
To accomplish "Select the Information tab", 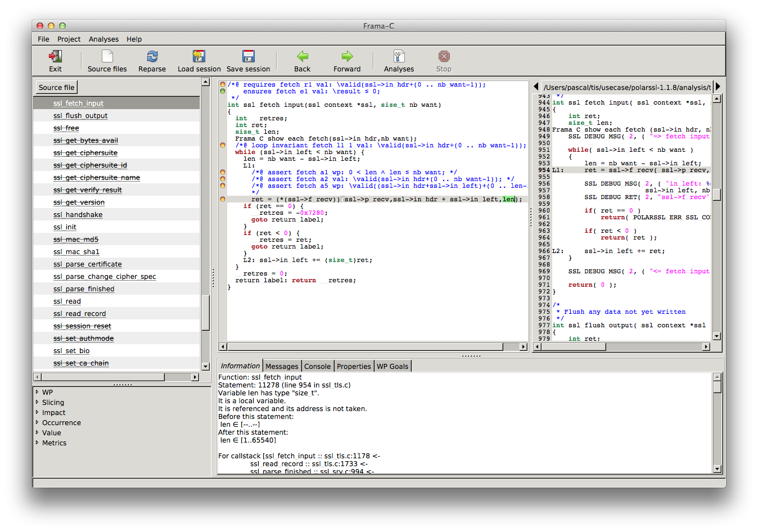I will [240, 366].
